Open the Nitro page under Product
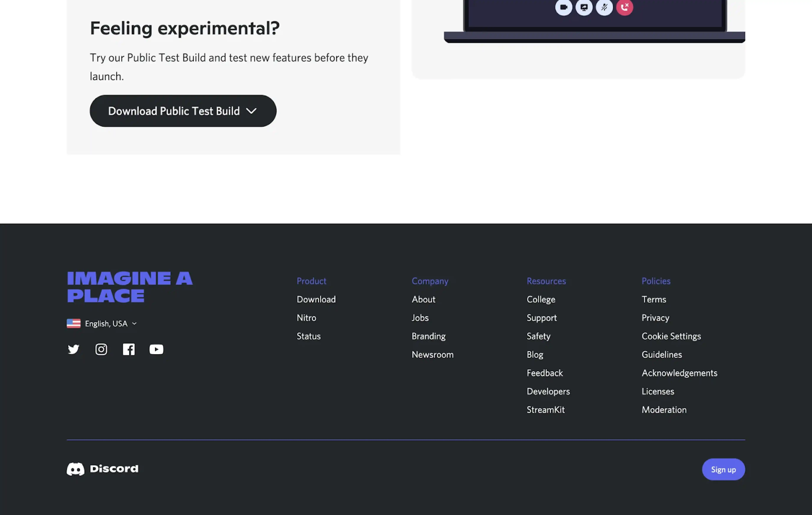Viewport: 812px width, 515px height. (x=306, y=317)
